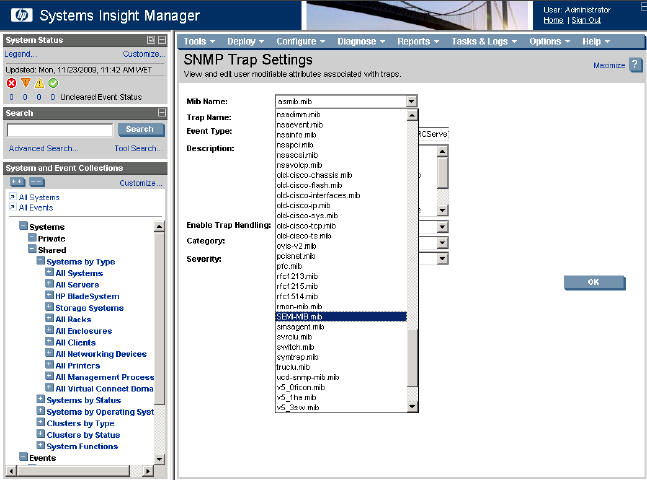This screenshot has height=480, width=647.
Task: Click the MIB list scroll up arrow
Action: 412,115
